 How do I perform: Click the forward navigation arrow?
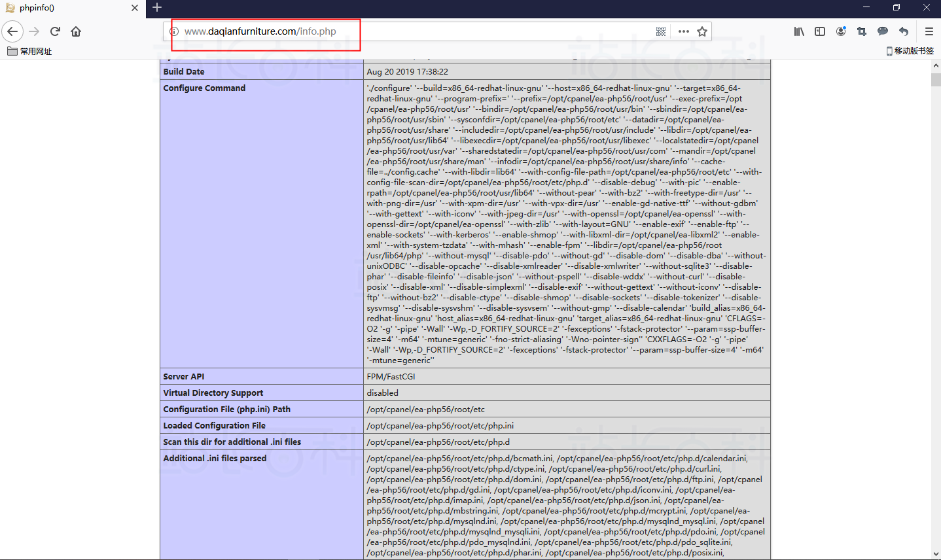[35, 31]
